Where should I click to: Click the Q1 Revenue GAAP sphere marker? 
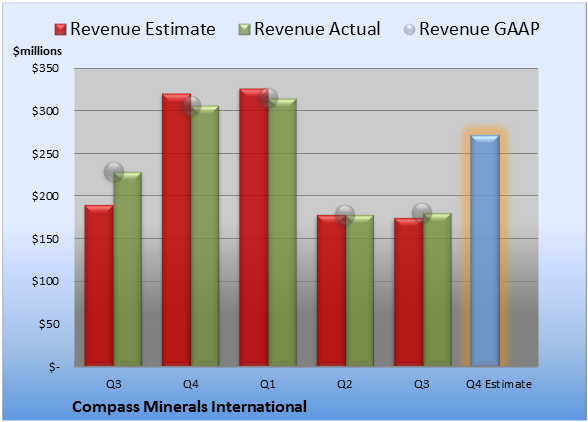[x=268, y=98]
